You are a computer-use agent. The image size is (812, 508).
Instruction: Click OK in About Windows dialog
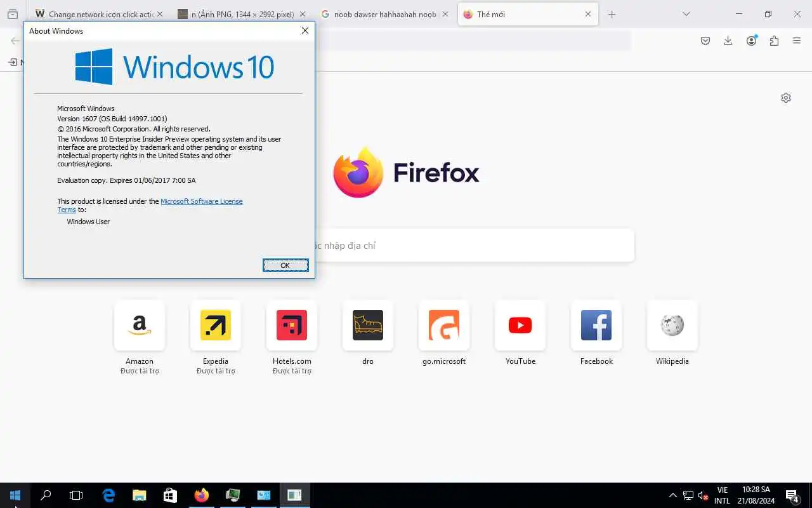click(x=285, y=265)
